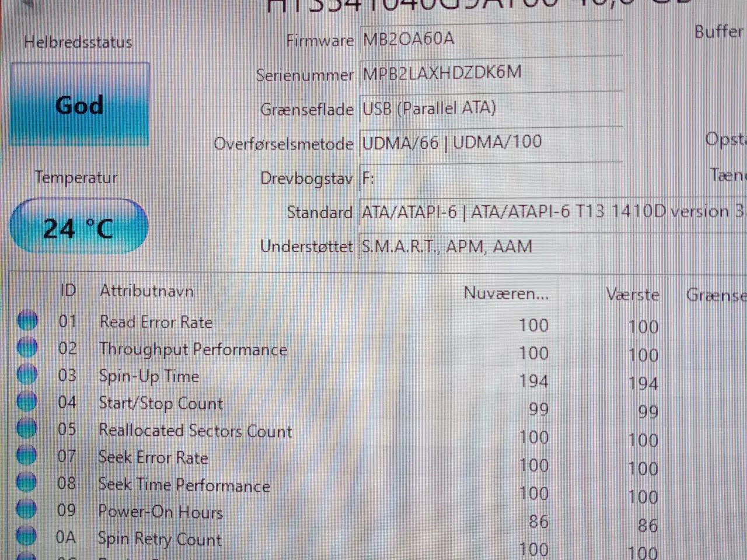
Task: Click the Start/Stop Count status sphere
Action: 27,401
